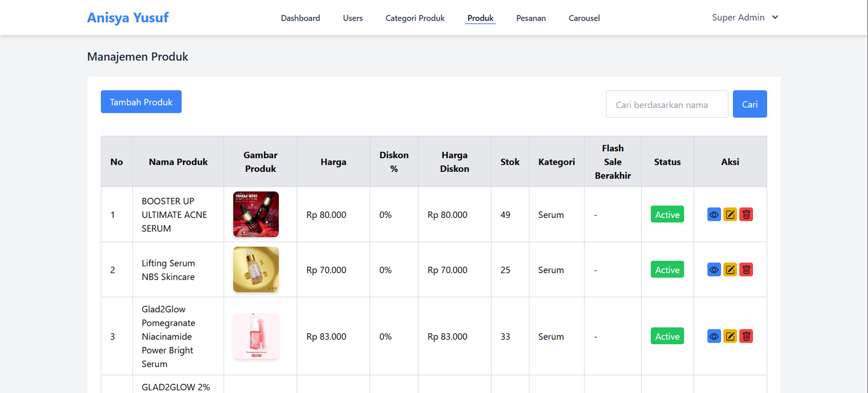The width and height of the screenshot is (868, 393).
Task: Open the Lifting Serum product thumbnail
Action: tap(256, 269)
